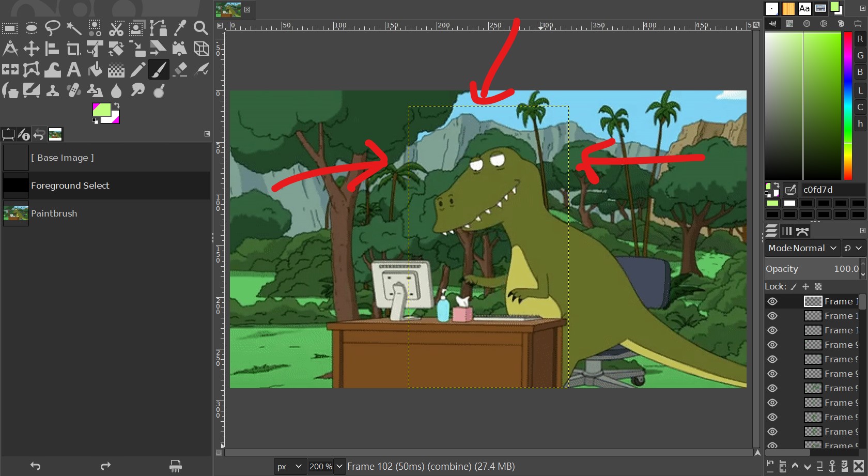Open the layer Mode Normal dropdown
Screen dimensions: 868x476
802,248
